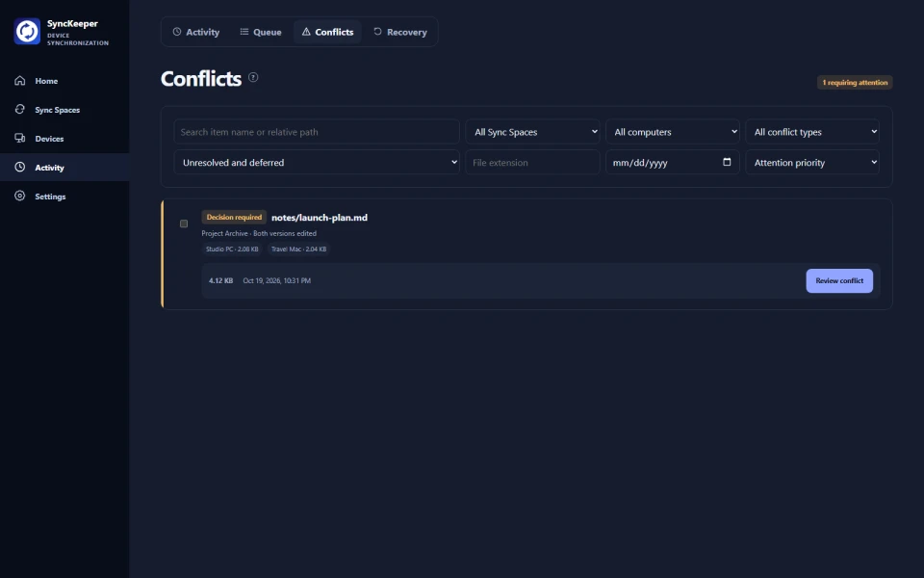Click the Decision required badge
The image size is (924, 578).
pos(234,217)
